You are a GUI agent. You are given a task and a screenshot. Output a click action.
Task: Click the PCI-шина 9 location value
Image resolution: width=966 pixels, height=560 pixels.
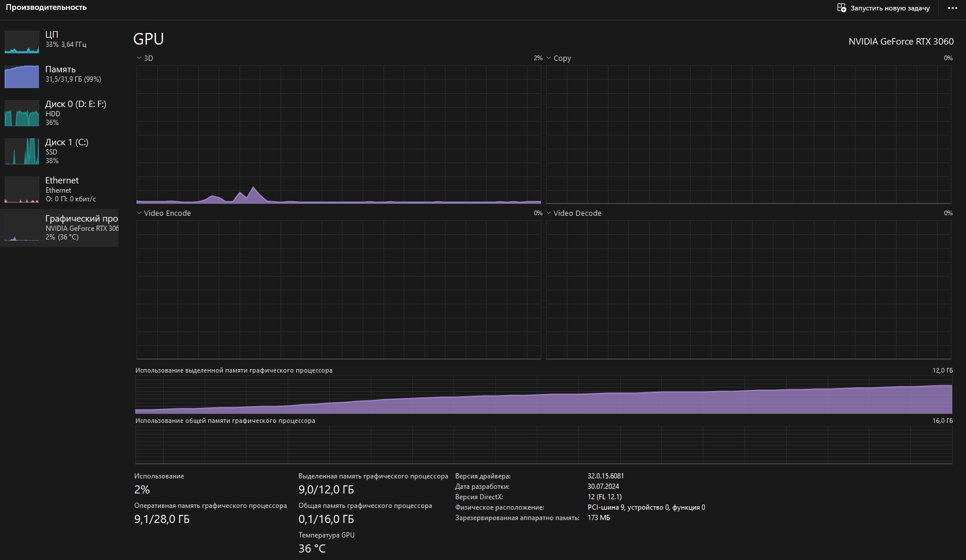coord(646,507)
